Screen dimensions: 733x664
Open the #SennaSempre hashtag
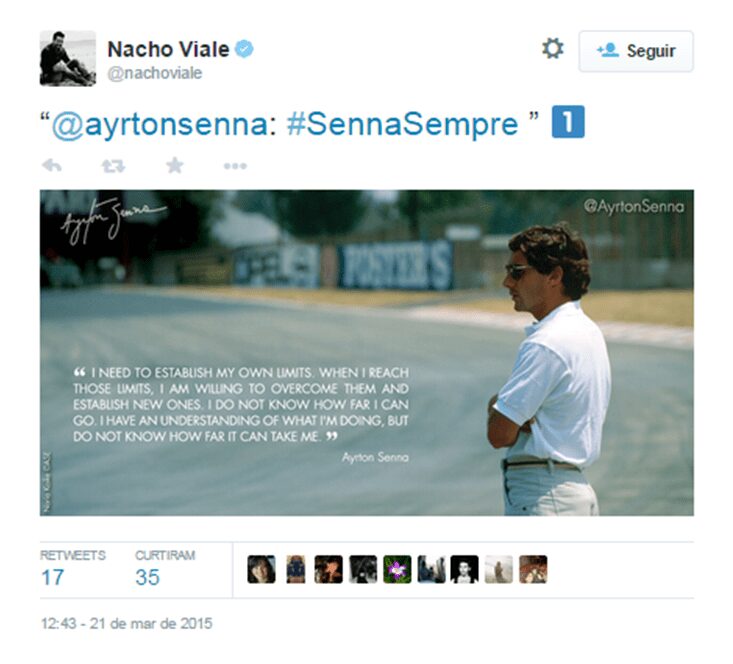coord(402,124)
